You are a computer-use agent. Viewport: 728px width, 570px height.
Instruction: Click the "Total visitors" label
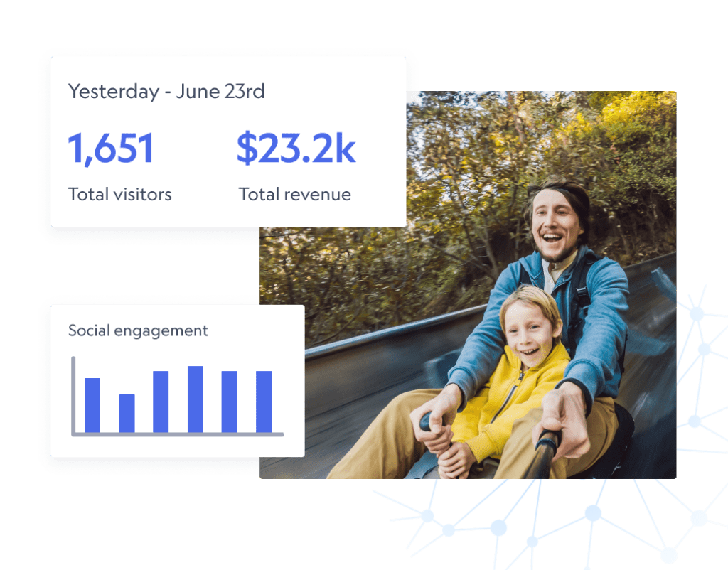[x=120, y=195]
